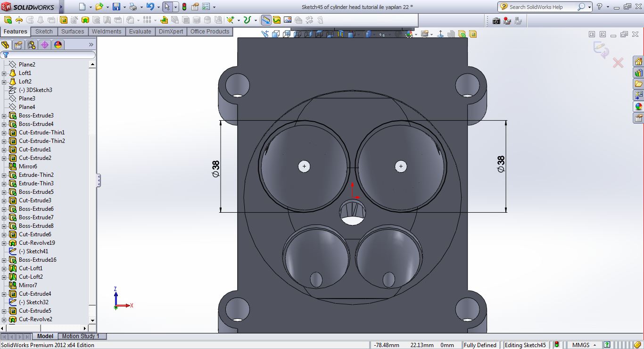644x349 pixels.
Task: Click the Open file folder icon
Action: 99,7
